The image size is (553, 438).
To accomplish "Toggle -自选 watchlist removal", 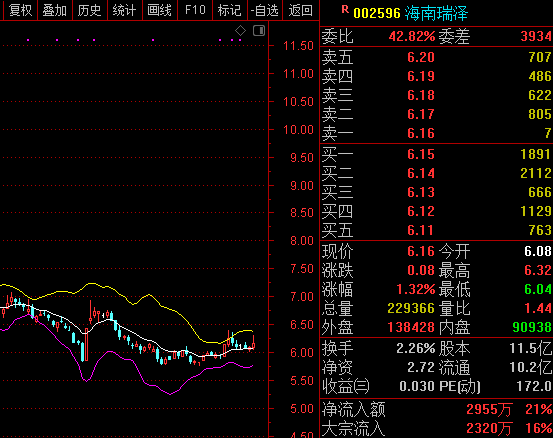I will click(265, 10).
